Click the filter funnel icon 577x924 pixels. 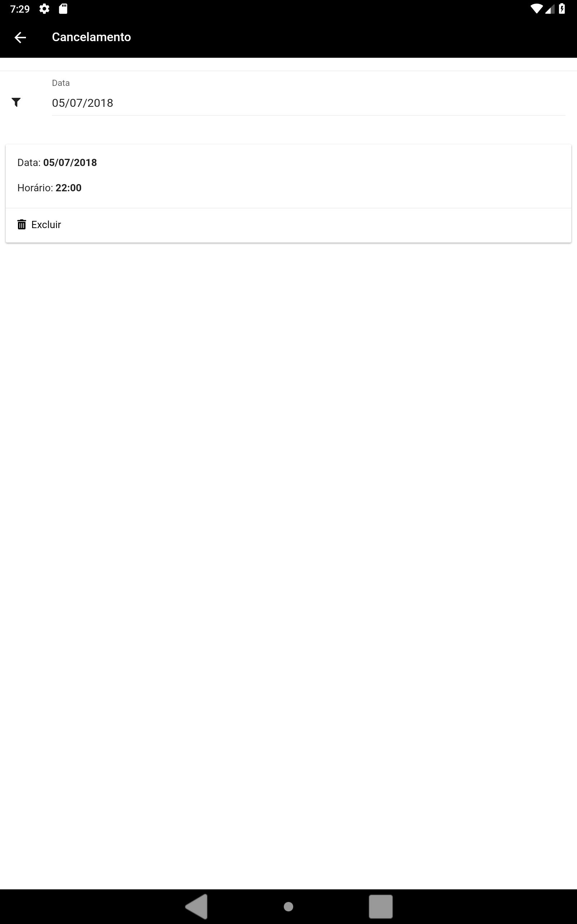pyautogui.click(x=16, y=103)
